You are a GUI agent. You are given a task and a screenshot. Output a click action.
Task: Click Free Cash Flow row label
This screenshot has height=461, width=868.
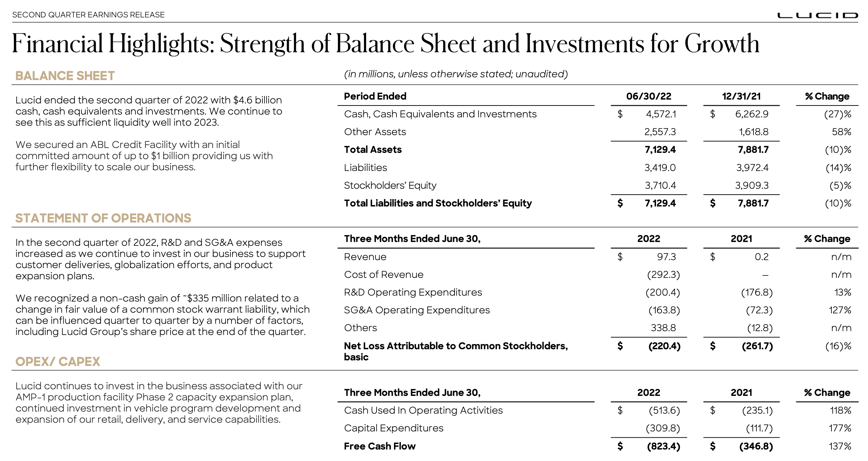coord(380,446)
